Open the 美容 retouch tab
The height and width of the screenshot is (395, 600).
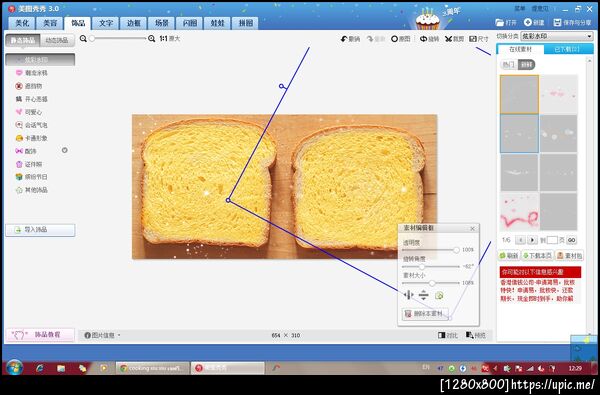50,23
